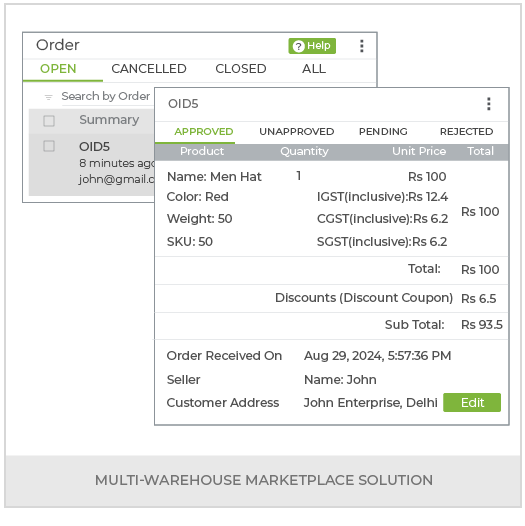525x526 pixels.
Task: Click the '8 minutes ago' timestamp
Action: click(x=116, y=163)
